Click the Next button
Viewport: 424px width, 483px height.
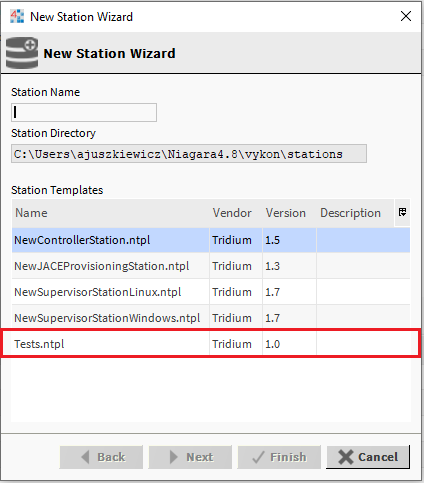pos(190,457)
